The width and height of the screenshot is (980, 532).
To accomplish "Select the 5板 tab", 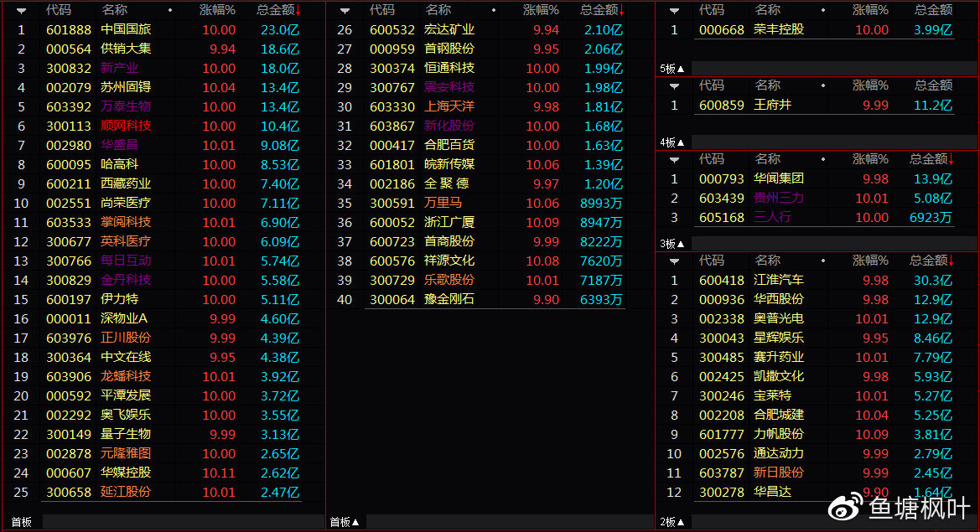I will click(671, 69).
